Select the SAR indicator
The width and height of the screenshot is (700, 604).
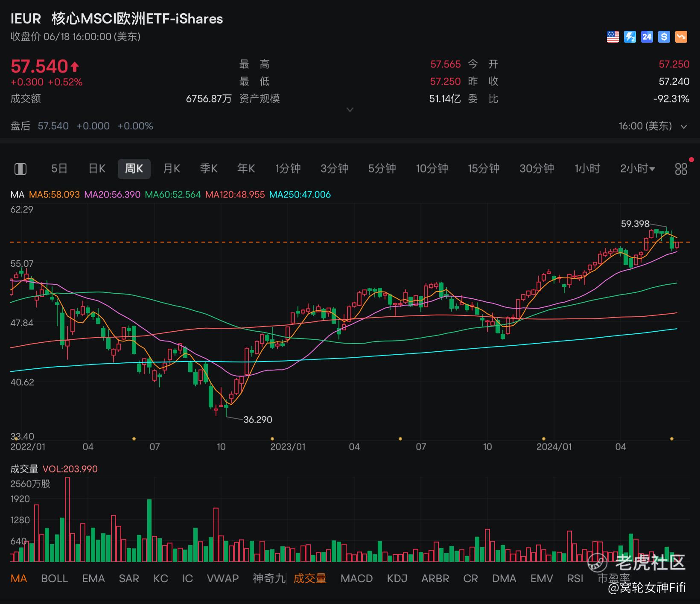(129, 578)
